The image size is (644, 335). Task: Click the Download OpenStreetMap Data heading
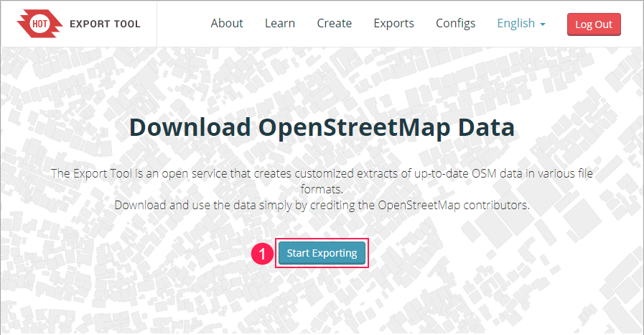coord(322,127)
